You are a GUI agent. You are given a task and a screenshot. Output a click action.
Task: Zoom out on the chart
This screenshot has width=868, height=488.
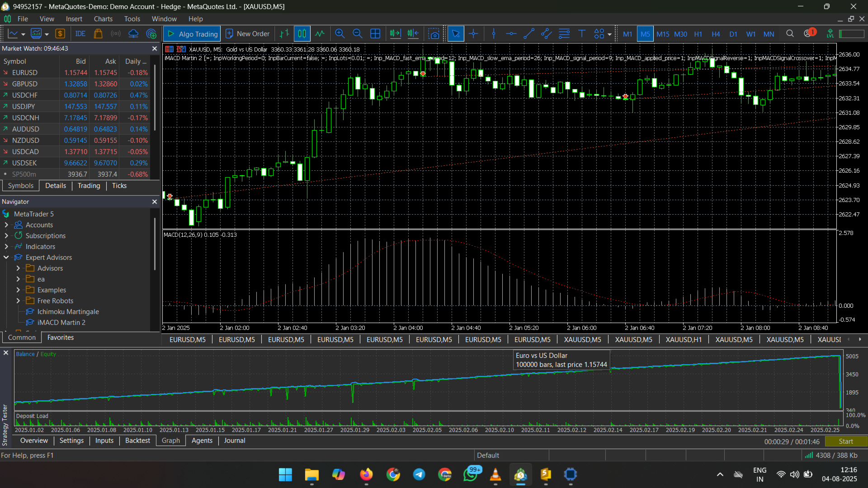(358, 34)
